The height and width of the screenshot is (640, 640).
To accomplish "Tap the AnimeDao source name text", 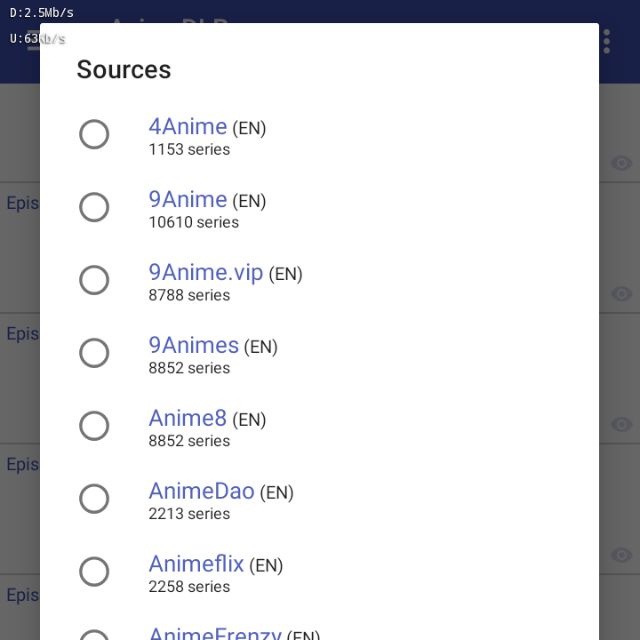I will [x=201, y=491].
